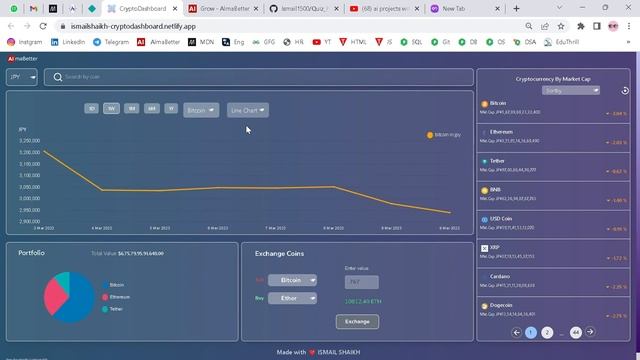Select the 1D time range
The width and height of the screenshot is (640, 360).
click(x=91, y=108)
